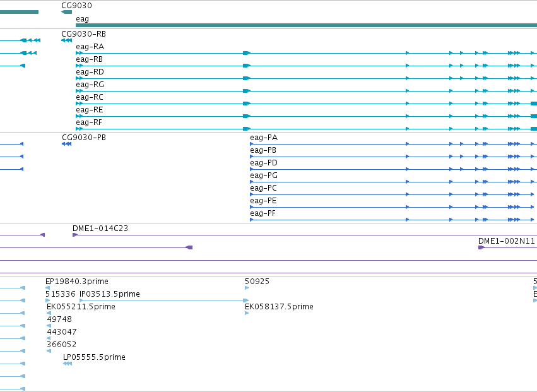Click the CG9030-PB protein arrow glyph
This screenshot has height=392, width=537.
point(66,144)
